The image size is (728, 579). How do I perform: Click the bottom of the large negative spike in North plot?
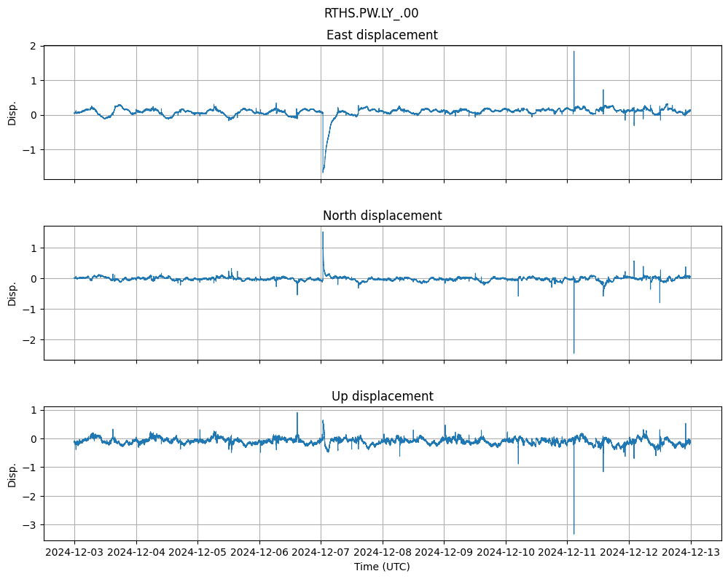(x=574, y=352)
